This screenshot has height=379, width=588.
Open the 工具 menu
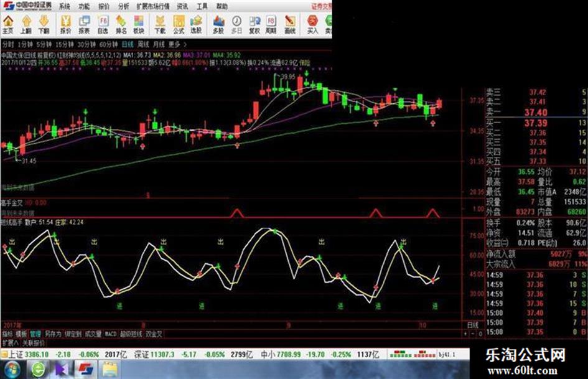click(202, 6)
